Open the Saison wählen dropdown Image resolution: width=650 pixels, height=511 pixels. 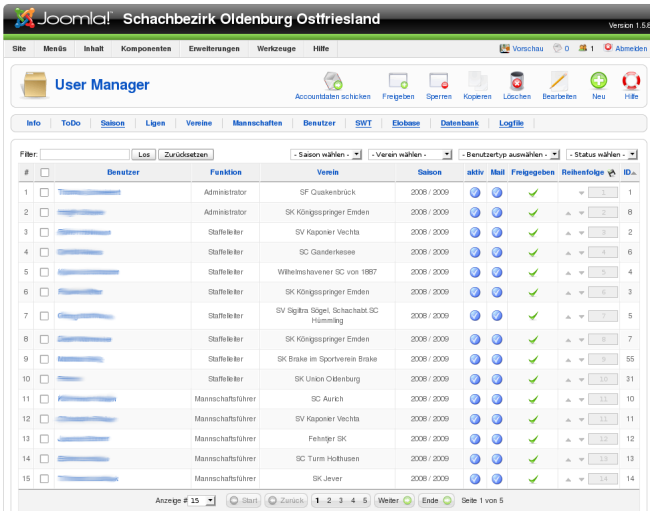326,155
